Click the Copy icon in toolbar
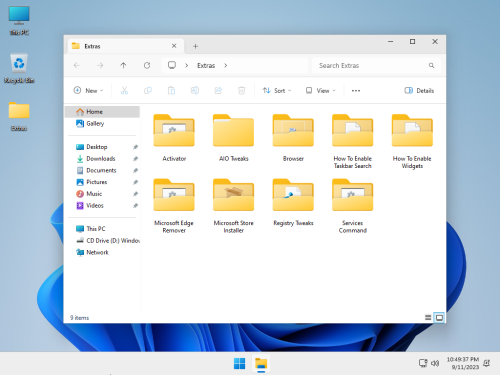Screen dimensions: 500x375 (x=148, y=90)
